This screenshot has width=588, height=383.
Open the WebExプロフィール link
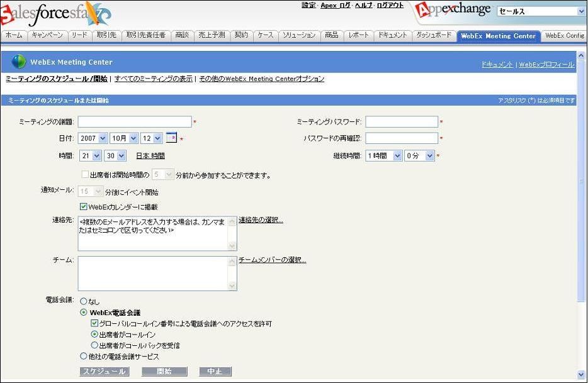pyautogui.click(x=546, y=64)
